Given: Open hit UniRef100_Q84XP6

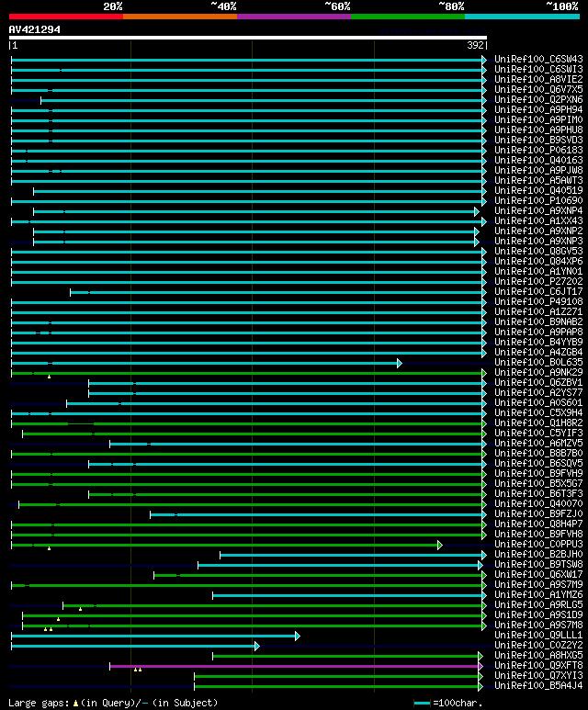Looking at the screenshot, I should [x=538, y=261].
